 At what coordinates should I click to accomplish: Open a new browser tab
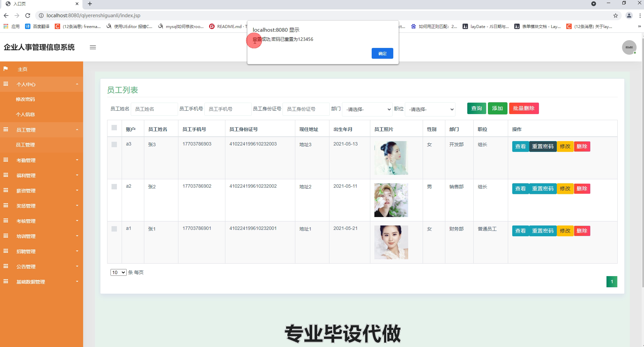(x=90, y=4)
